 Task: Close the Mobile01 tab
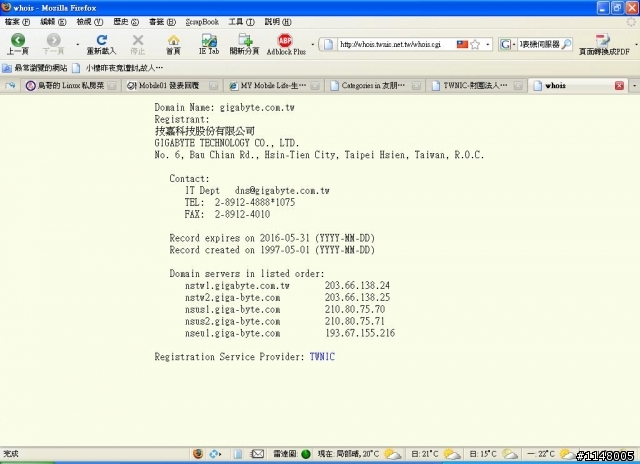click(x=213, y=86)
